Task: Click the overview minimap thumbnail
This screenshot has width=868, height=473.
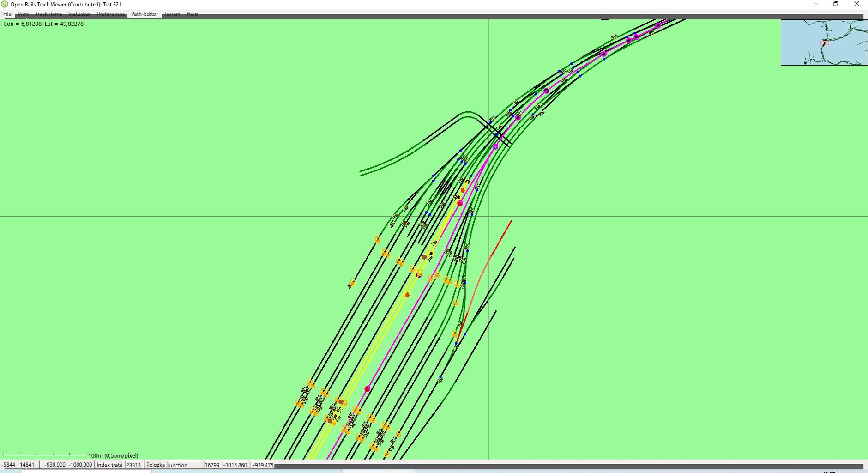Action: pos(824,42)
